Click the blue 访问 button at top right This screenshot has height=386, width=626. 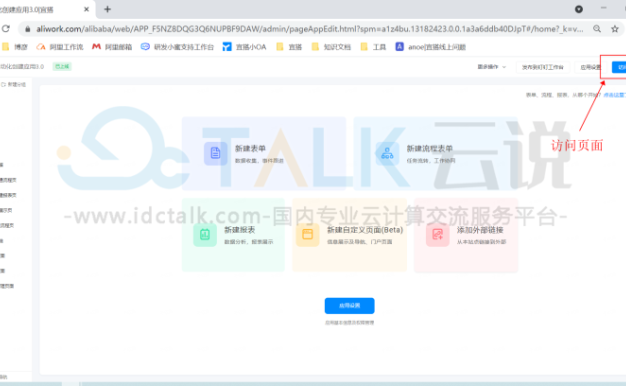tap(619, 67)
